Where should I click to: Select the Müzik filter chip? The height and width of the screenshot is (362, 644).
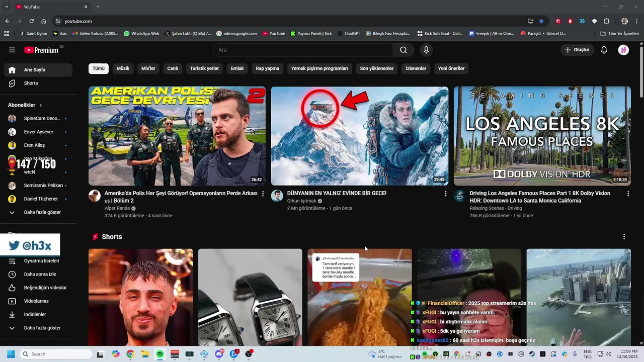[123, 68]
